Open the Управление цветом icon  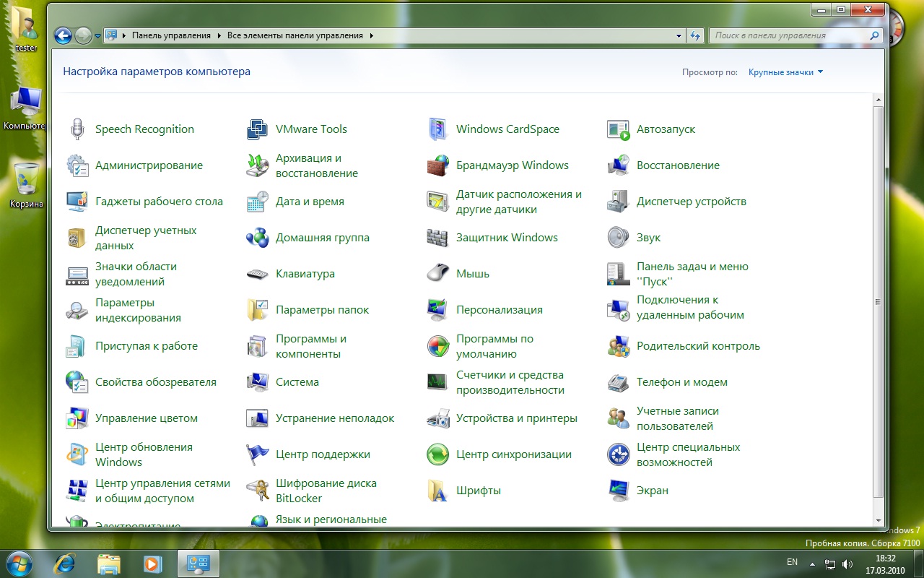(x=77, y=418)
